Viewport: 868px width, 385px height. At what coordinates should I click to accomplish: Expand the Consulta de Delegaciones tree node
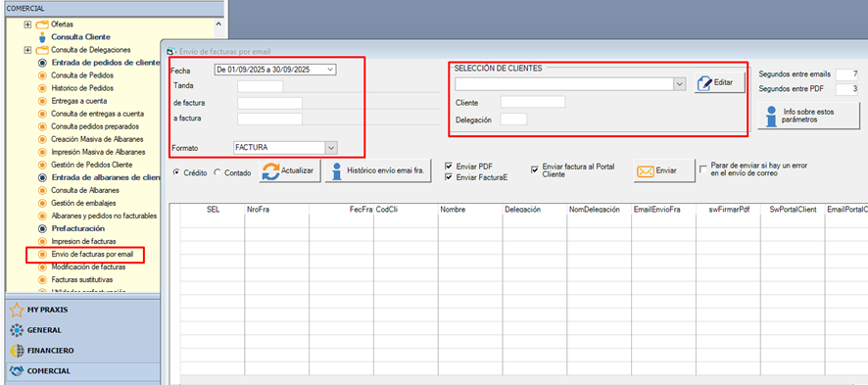[x=27, y=50]
